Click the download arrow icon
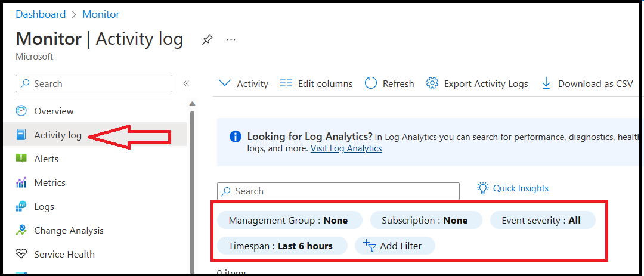Viewport: 644px width, 276px height. click(546, 84)
